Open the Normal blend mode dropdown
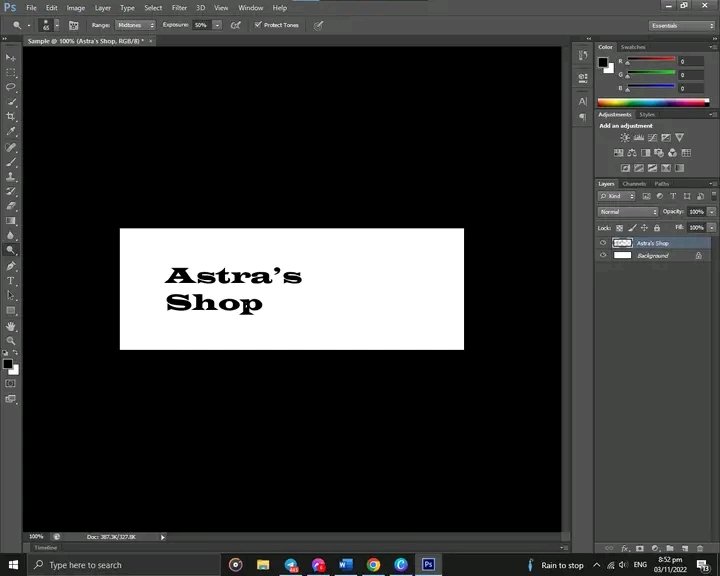Viewport: 720px width, 576px height. (x=628, y=212)
